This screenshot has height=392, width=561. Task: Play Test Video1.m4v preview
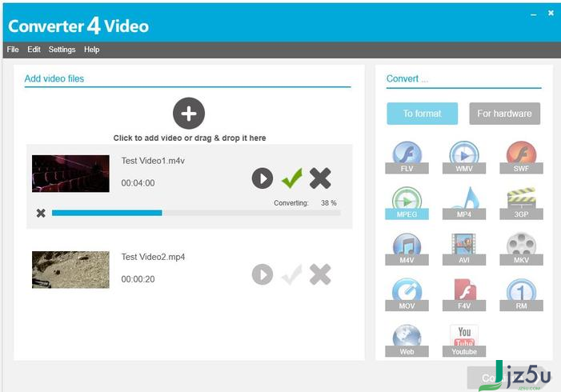[262, 178]
